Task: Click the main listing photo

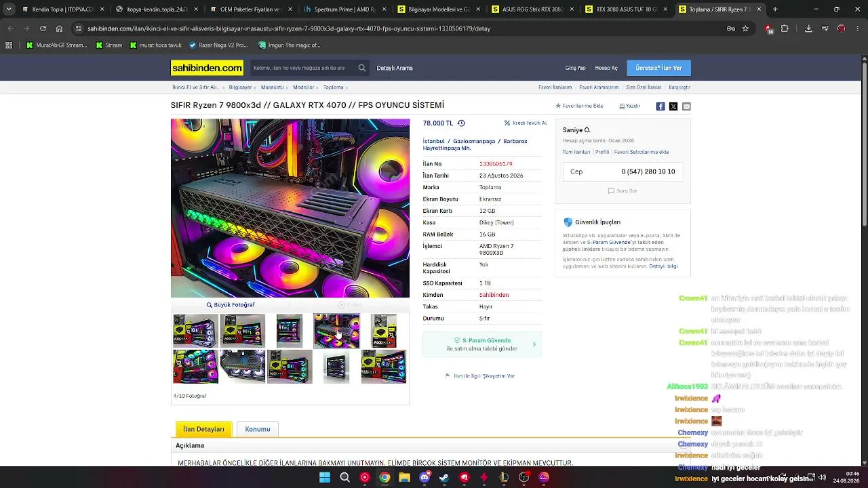Action: 290,208
